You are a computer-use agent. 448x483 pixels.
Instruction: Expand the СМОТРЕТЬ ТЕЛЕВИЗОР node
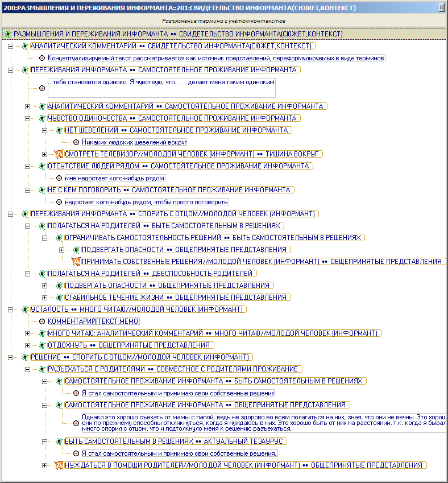pyautogui.click(x=45, y=154)
